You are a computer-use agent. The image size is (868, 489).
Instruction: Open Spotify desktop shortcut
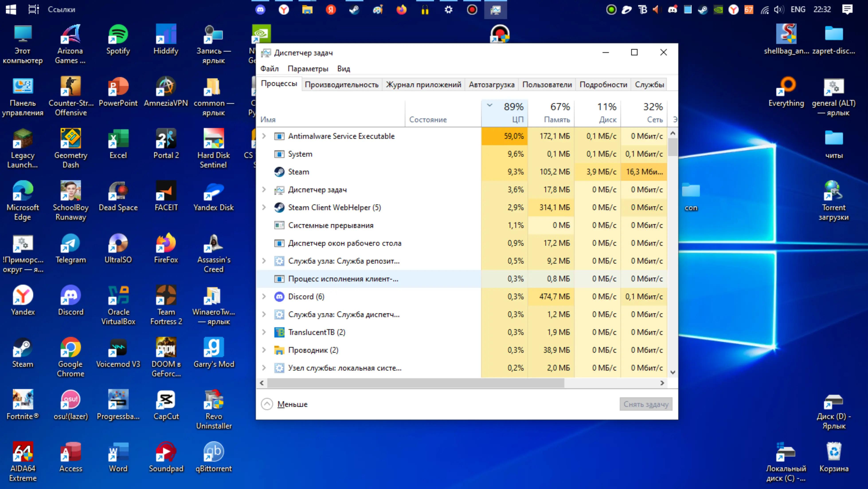pyautogui.click(x=118, y=40)
